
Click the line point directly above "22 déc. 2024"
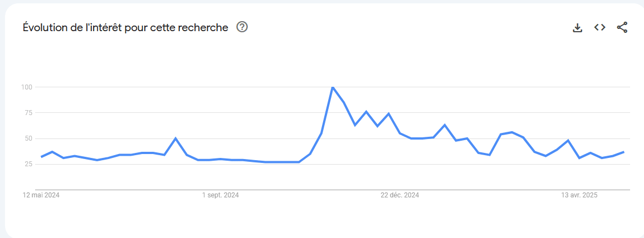[x=400, y=133]
